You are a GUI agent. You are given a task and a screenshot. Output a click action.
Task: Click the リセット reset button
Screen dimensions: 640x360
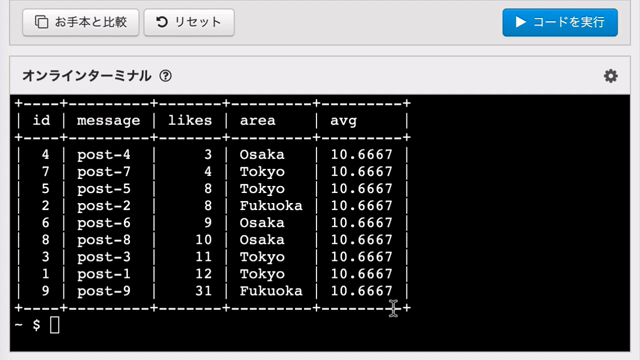(x=189, y=22)
